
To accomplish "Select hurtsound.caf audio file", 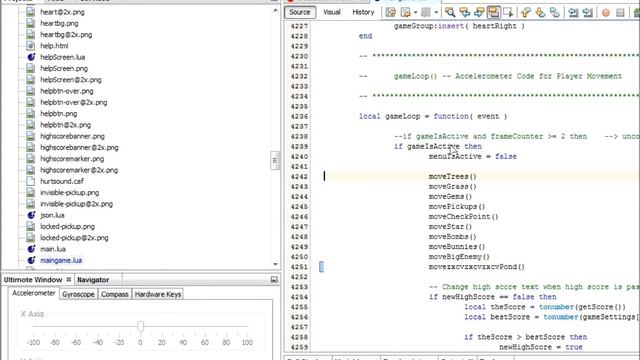I will [62, 181].
